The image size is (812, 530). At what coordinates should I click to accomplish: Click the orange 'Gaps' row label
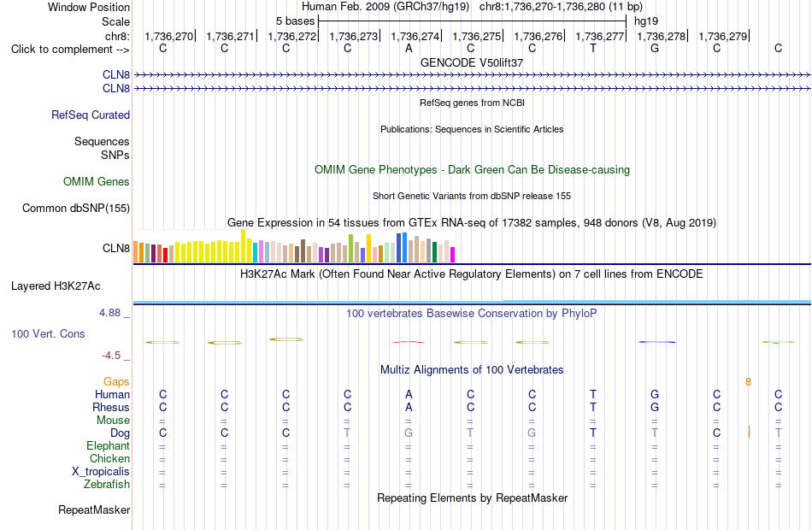point(116,382)
